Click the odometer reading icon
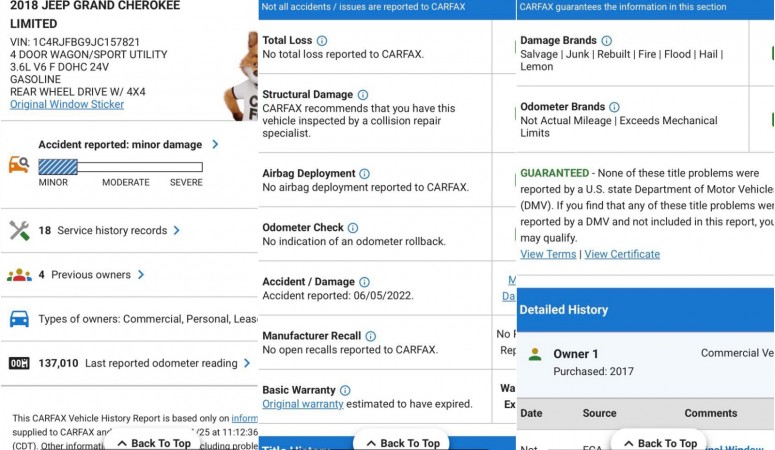Screen dimensions: 775x450 point(19,363)
